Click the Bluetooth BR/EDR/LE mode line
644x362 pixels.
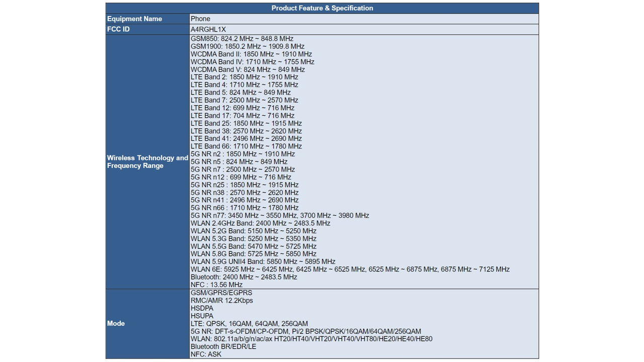pyautogui.click(x=223, y=346)
